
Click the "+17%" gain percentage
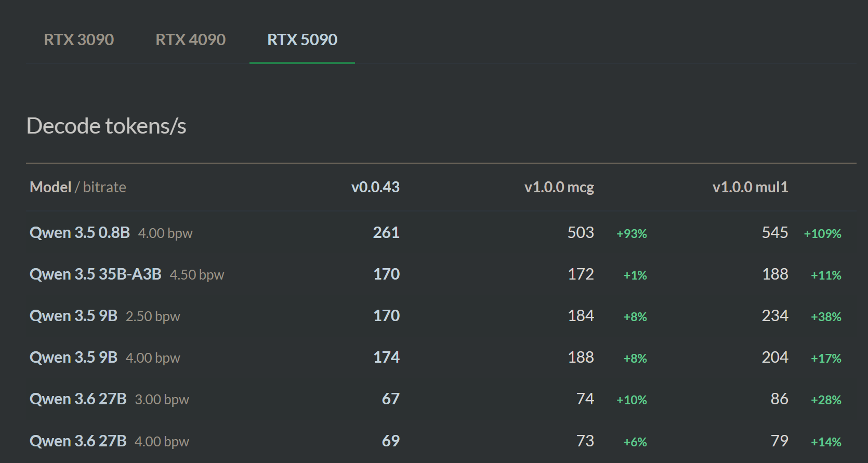click(x=826, y=359)
